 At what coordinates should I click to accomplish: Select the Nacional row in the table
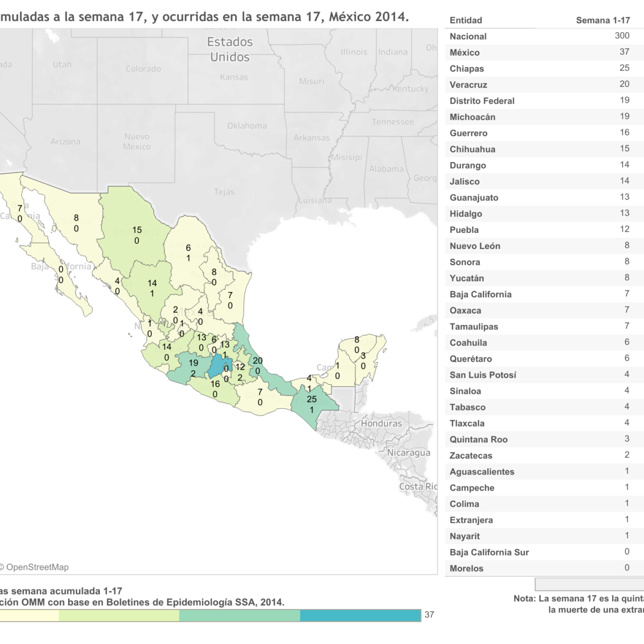pos(537,36)
